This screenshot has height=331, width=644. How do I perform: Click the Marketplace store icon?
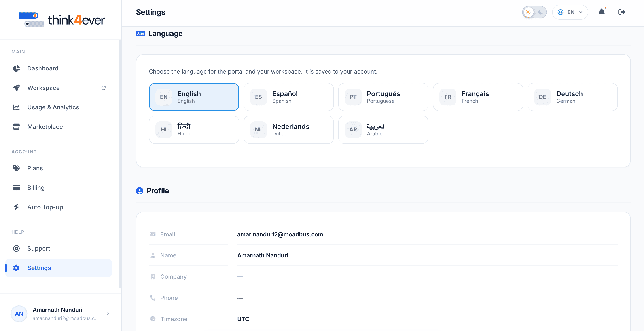click(17, 127)
